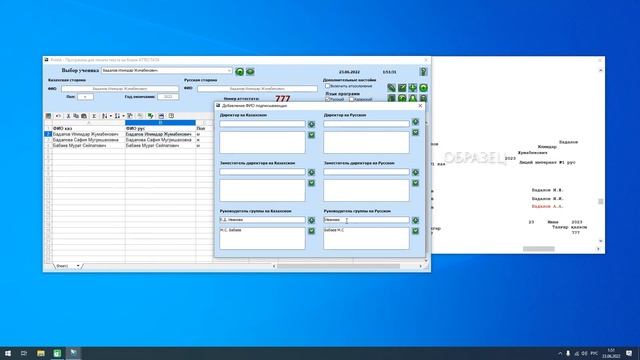Image resolution: width=640 pixels, height=360 pixels.
Task: Click green square icon beside Заместитель директора на Казахском list
Action: pos(311,183)
